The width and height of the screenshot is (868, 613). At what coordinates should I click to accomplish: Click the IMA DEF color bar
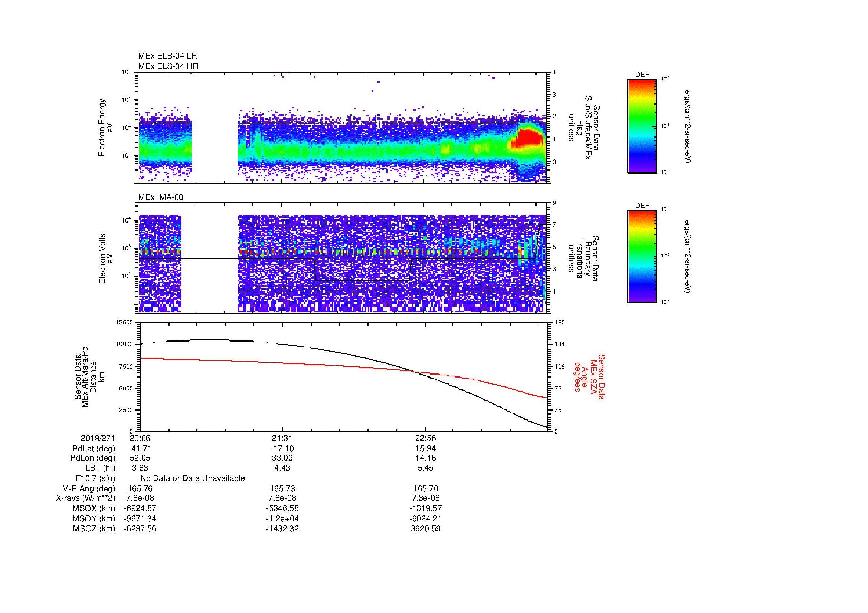coord(642,257)
